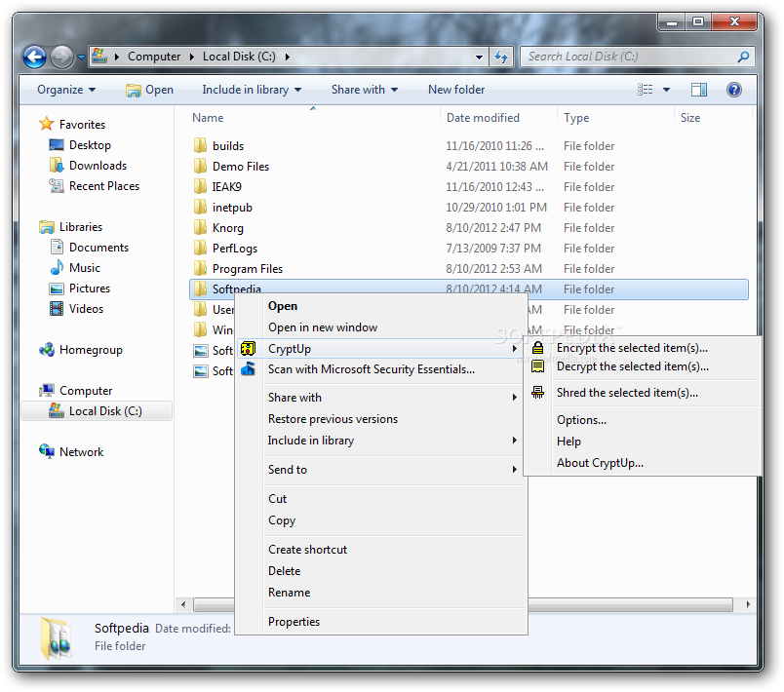The width and height of the screenshot is (784, 692).
Task: Choose Restore previous versions
Action: (381, 419)
